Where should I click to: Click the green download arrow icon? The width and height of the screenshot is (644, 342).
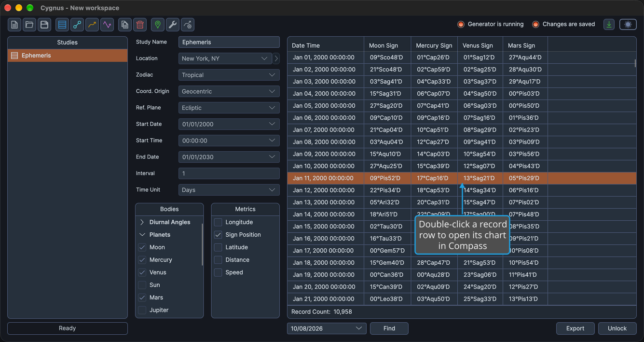tap(609, 24)
